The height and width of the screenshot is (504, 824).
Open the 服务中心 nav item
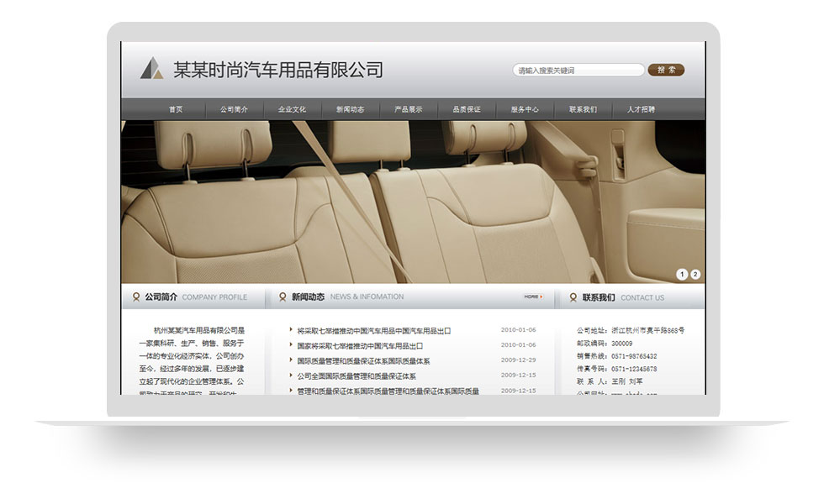525,109
